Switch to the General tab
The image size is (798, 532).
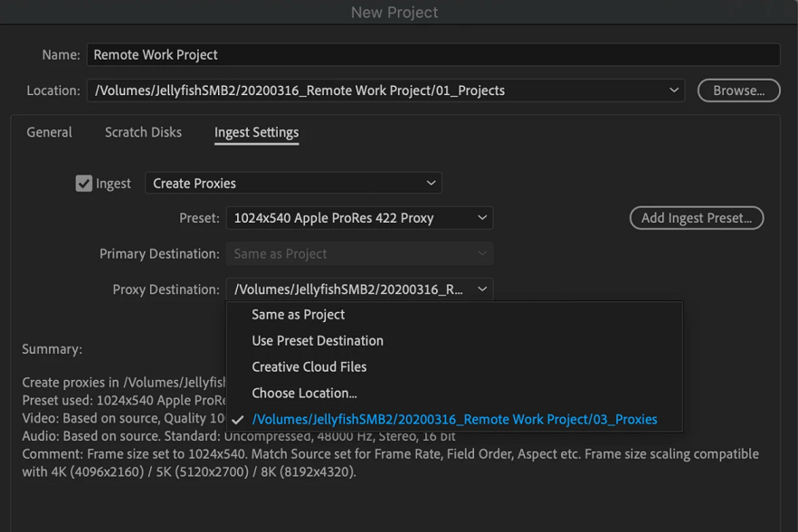pyautogui.click(x=49, y=132)
